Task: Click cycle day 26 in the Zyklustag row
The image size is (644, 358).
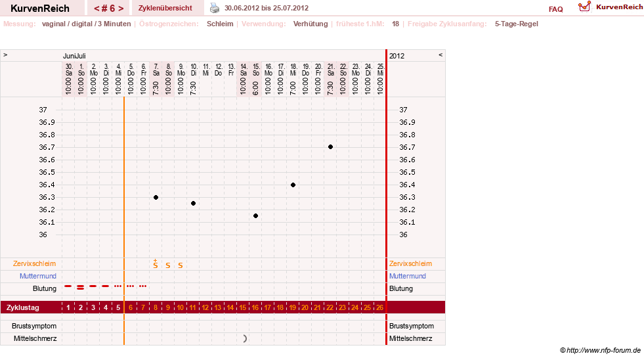Action: [379, 307]
